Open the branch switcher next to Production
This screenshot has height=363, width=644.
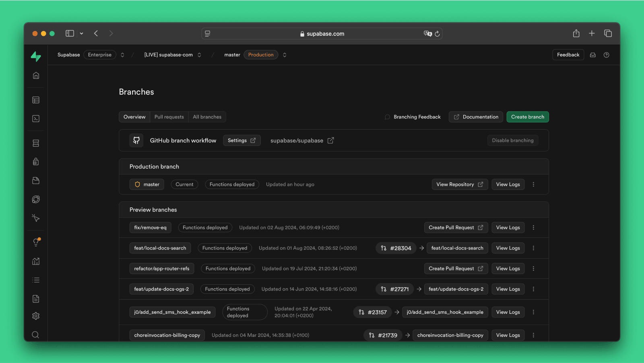point(285,55)
